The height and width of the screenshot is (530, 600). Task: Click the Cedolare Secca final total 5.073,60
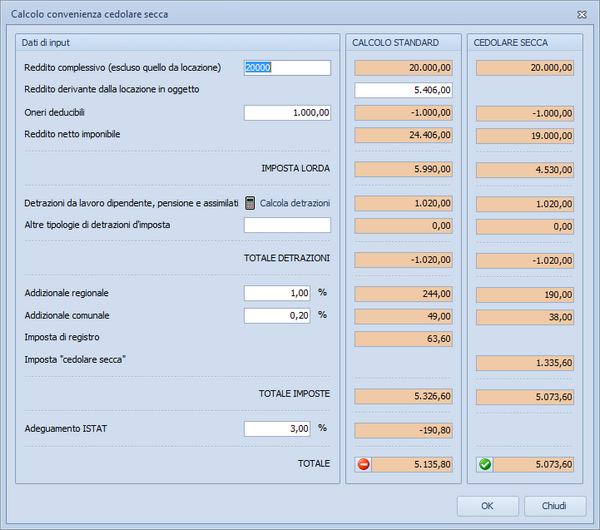533,465
